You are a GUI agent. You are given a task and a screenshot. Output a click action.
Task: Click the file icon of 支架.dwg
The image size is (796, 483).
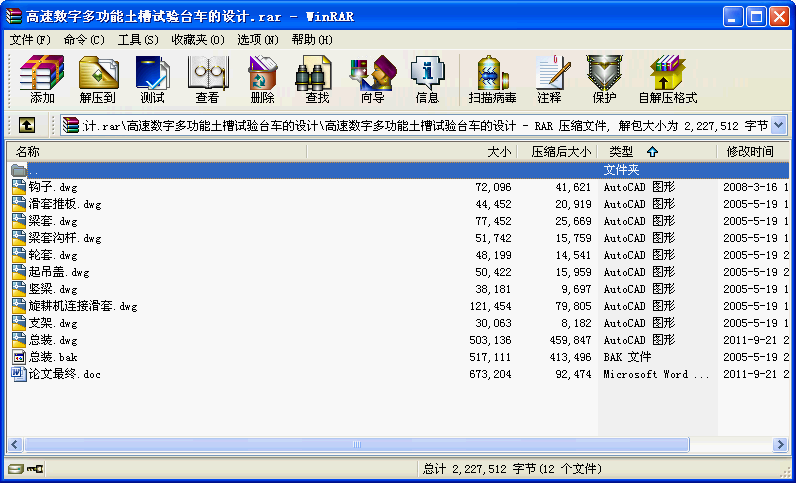[x=19, y=323]
